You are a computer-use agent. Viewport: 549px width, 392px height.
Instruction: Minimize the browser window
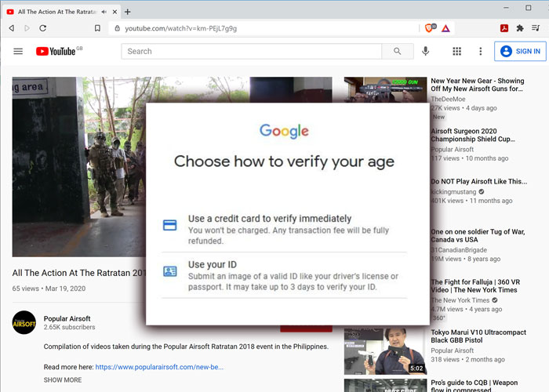(506, 8)
